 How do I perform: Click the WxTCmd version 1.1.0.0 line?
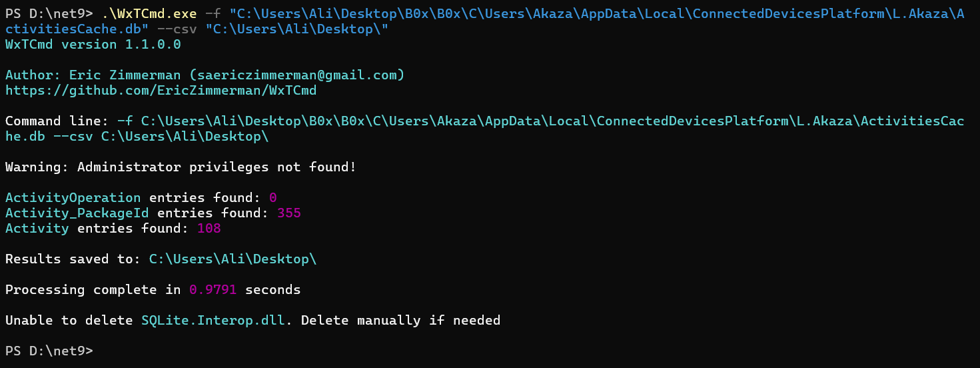[93, 44]
